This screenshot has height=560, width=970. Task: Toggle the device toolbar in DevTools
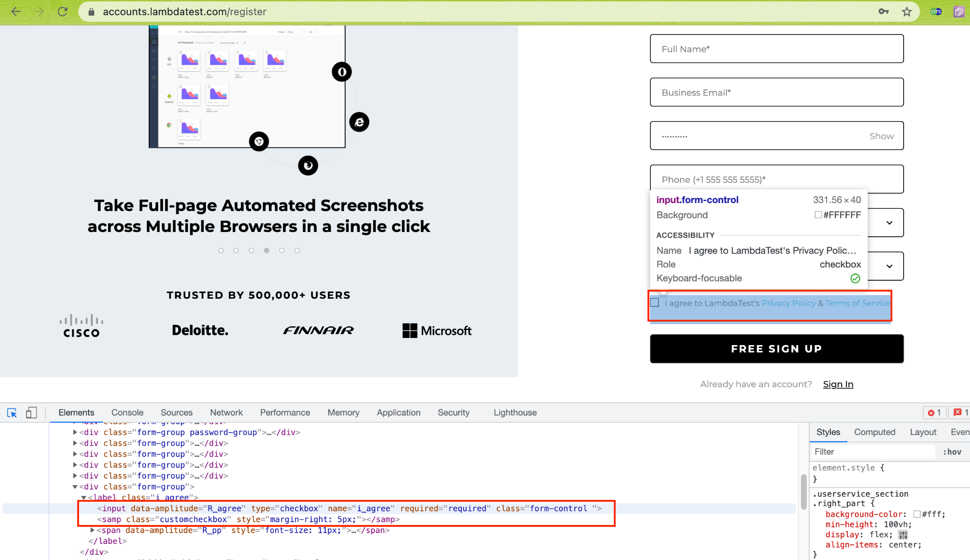point(31,413)
